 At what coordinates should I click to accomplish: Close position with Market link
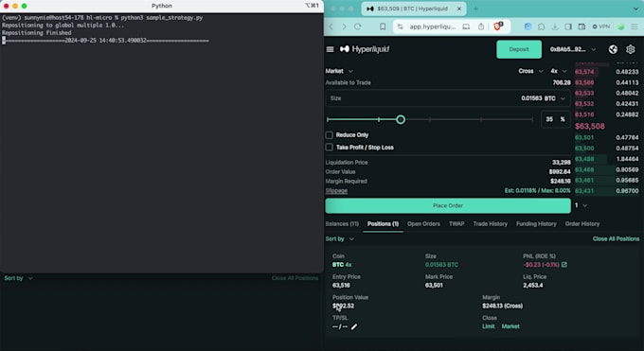pos(510,326)
